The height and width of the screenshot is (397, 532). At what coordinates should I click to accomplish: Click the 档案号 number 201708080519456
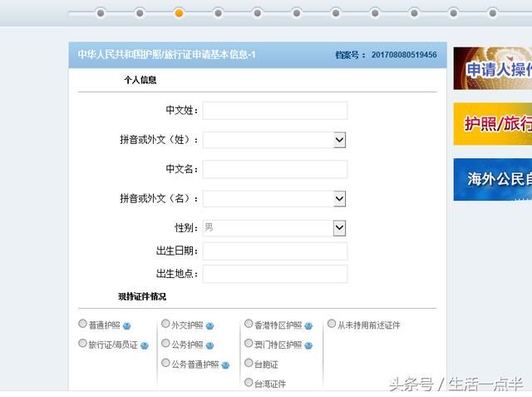pos(404,55)
